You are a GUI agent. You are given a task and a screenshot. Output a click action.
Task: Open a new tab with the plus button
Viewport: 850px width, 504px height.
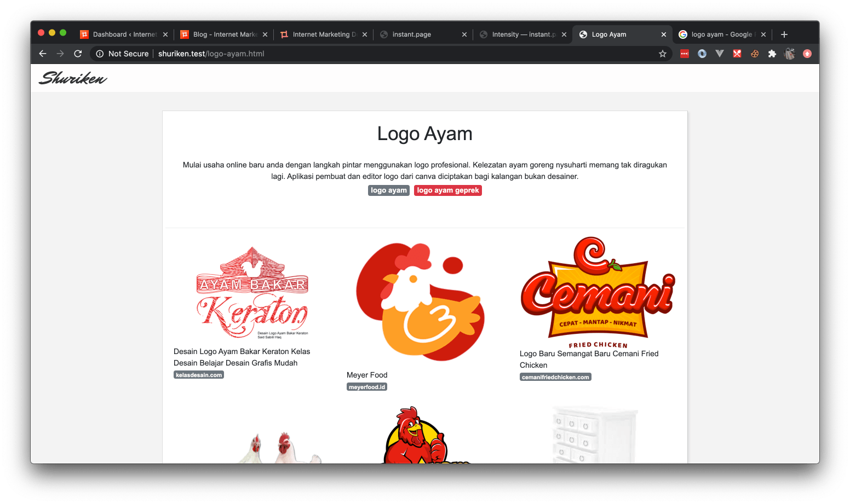click(x=784, y=34)
